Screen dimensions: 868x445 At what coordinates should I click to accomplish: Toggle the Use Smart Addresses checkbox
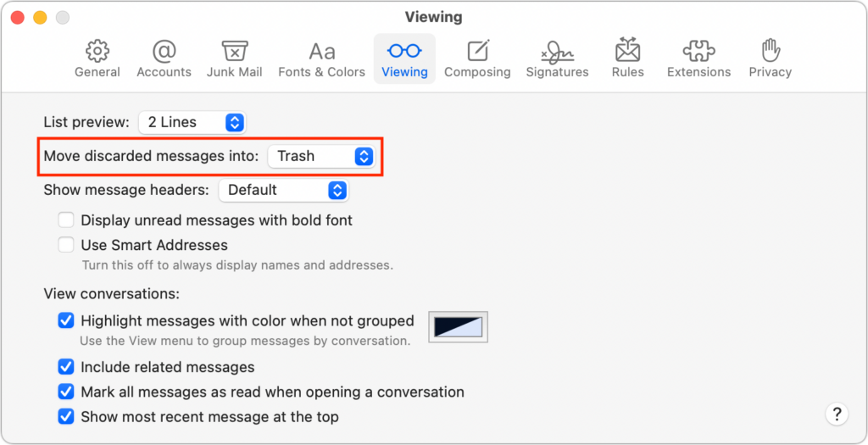click(66, 245)
